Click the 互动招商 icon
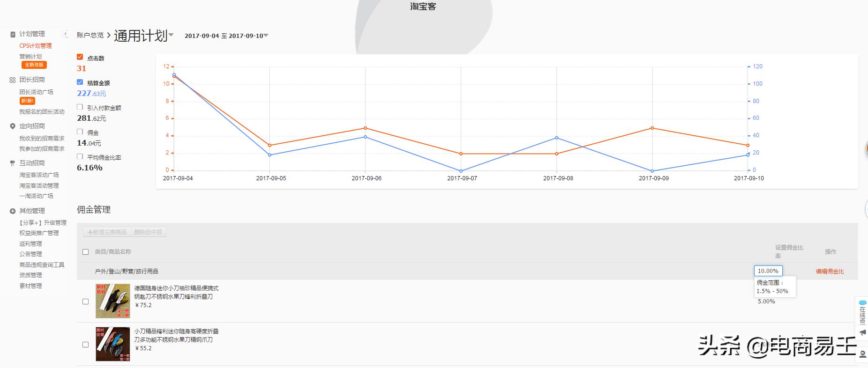868x368 pixels. tap(13, 163)
